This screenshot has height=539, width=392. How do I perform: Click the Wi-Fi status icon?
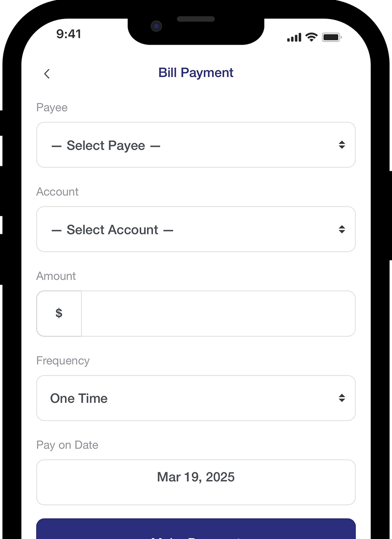[311, 37]
